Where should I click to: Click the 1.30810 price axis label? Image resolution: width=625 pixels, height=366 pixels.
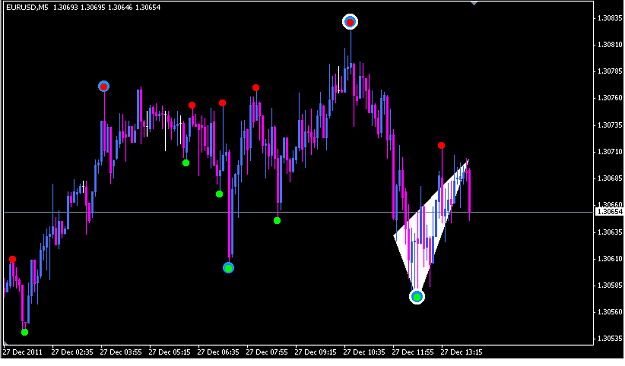610,45
